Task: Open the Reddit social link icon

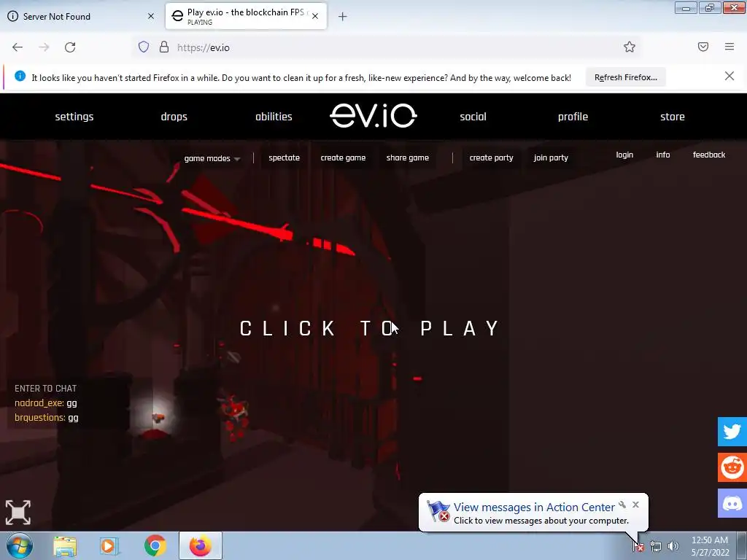Action: click(x=732, y=467)
